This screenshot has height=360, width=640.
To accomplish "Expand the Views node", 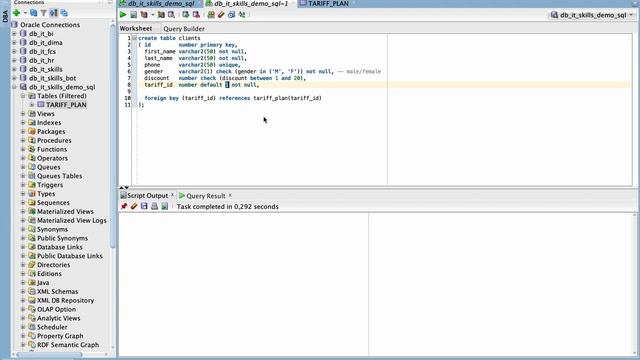I will [23, 114].
